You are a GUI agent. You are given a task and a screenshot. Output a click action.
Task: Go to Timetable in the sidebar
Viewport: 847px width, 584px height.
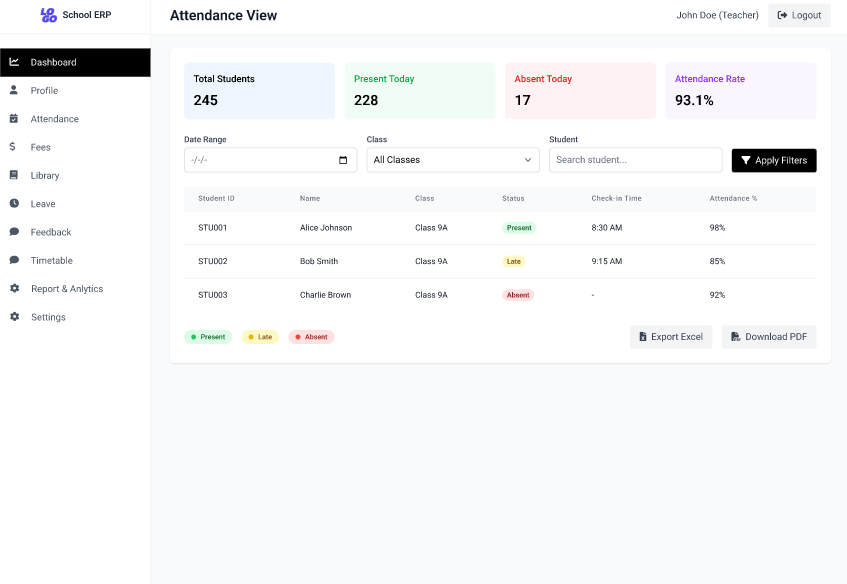(51, 260)
